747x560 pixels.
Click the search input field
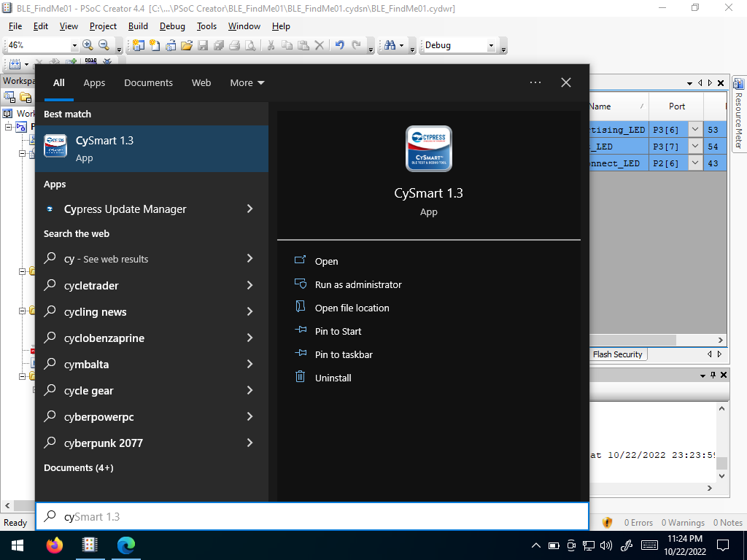click(312, 517)
